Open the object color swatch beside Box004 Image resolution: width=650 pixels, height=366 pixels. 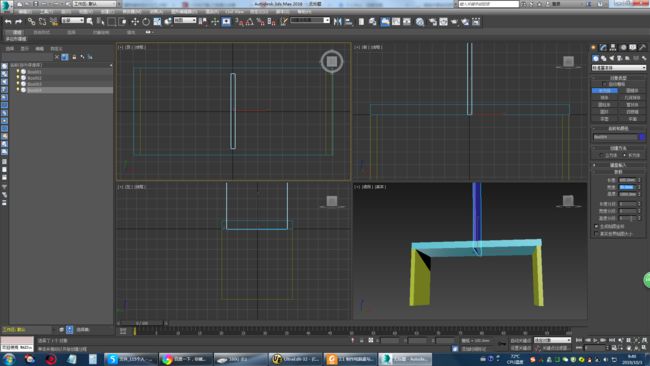642,137
